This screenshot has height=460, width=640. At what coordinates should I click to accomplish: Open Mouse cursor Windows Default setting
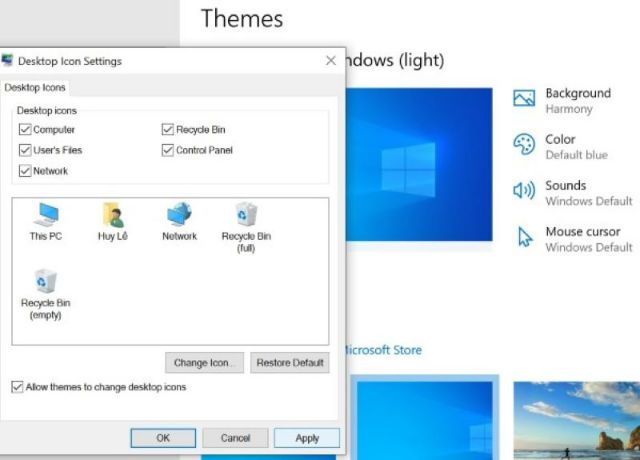click(x=572, y=239)
